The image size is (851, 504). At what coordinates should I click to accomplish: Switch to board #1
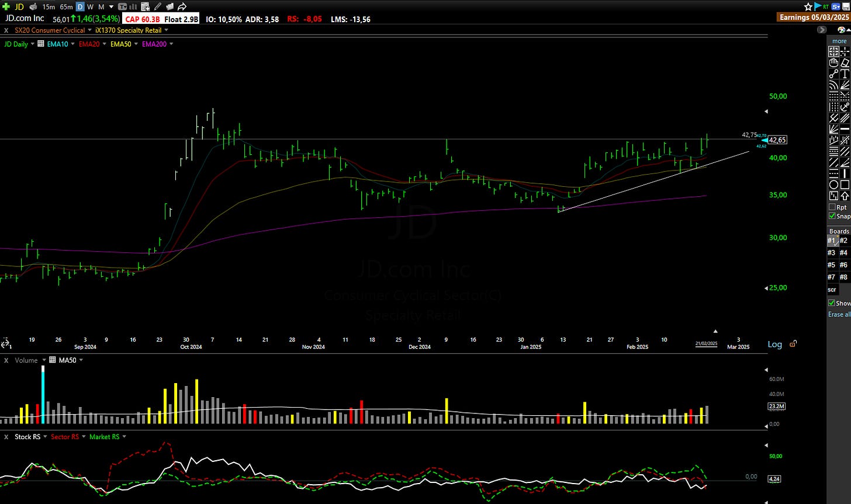(x=832, y=240)
